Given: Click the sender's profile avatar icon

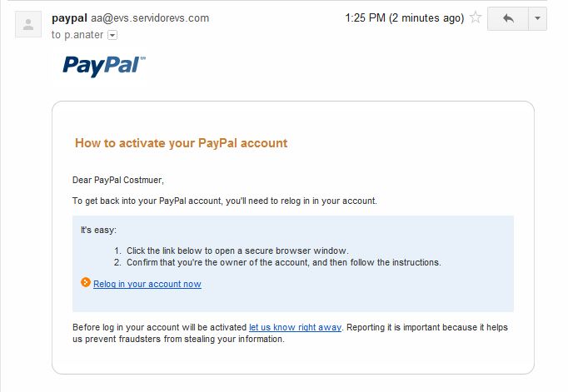Looking at the screenshot, I should 28,25.
